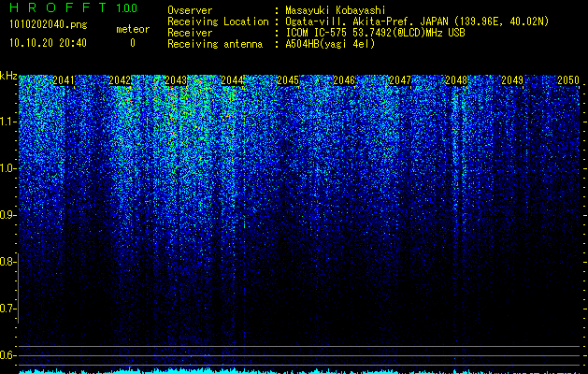The image size is (588, 374).
Task: Click the 1.1 frequency axis label
Action: pos(8,122)
